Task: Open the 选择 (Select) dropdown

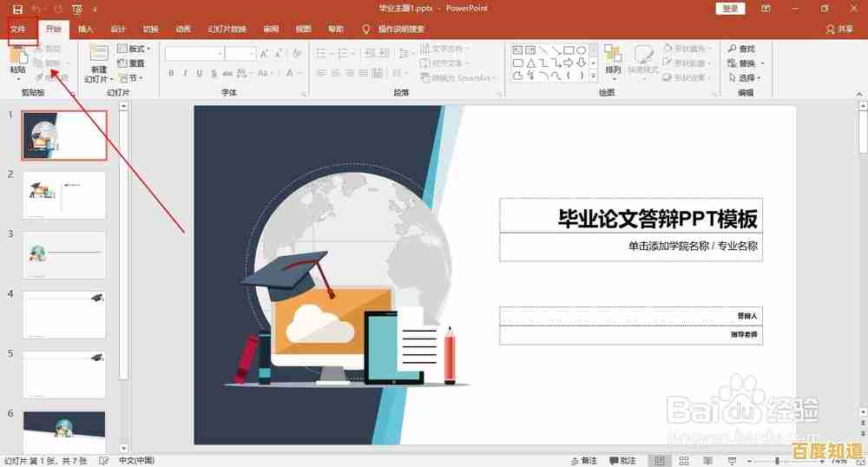Action: coord(744,78)
